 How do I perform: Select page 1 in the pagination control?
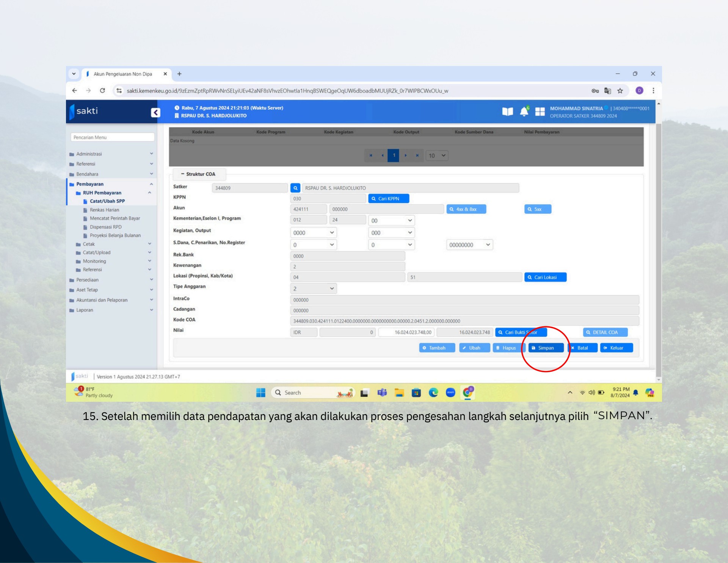(x=394, y=156)
